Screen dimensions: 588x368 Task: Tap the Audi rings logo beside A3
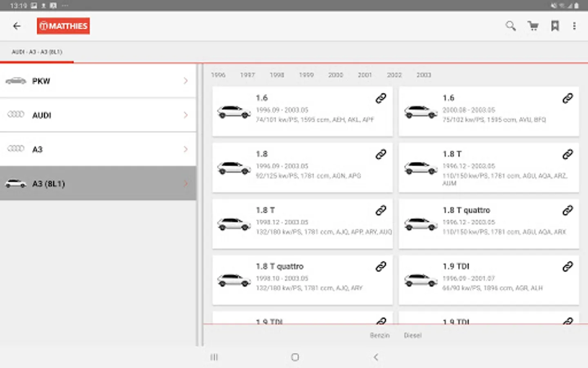coord(16,148)
